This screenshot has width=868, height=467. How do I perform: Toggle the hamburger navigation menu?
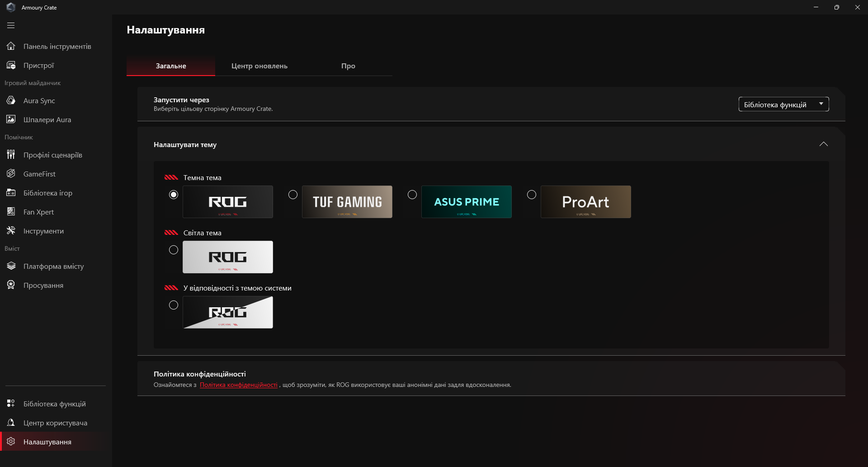tap(11, 25)
